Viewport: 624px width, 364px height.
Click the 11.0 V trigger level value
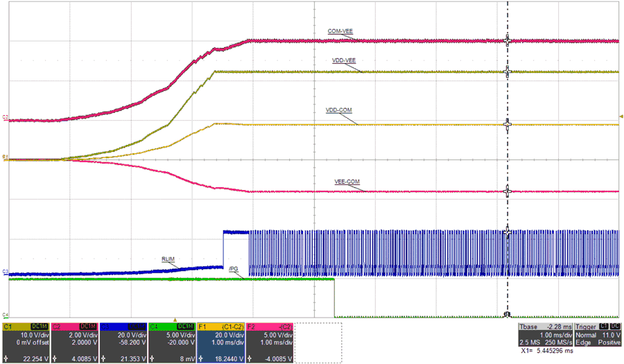point(611,335)
